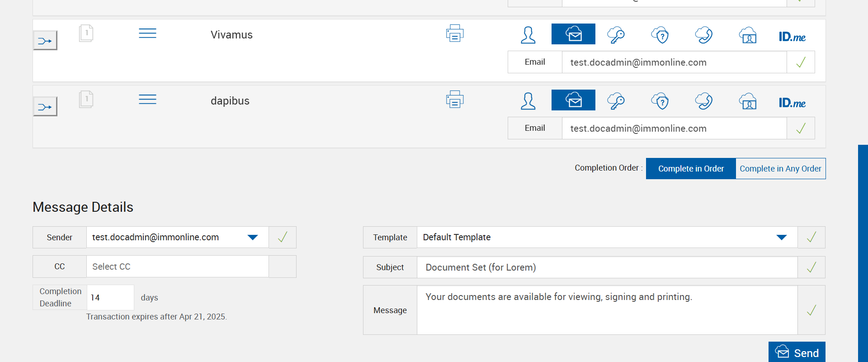
Task: Open the Sender dropdown
Action: pyautogui.click(x=253, y=238)
